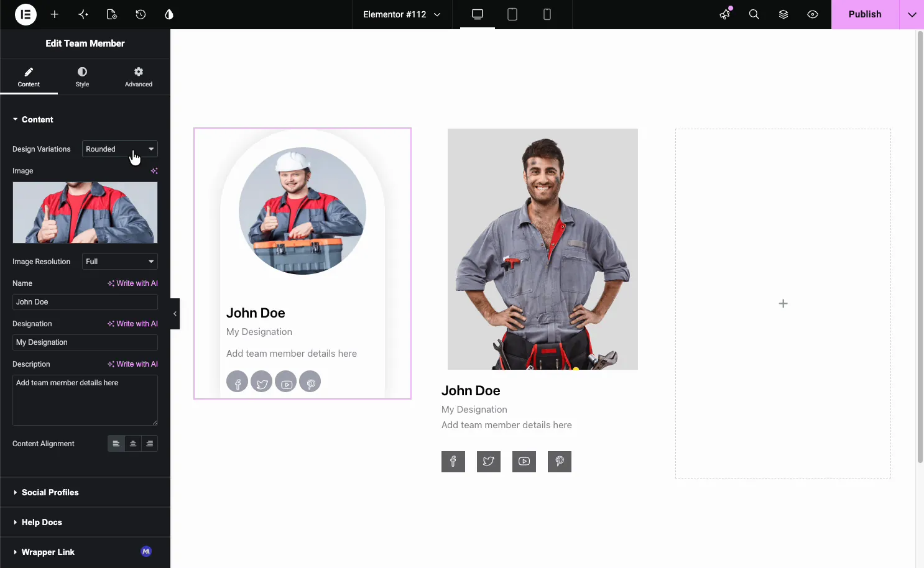Click John Doe heading in second card
The image size is (924, 568).
(x=471, y=391)
